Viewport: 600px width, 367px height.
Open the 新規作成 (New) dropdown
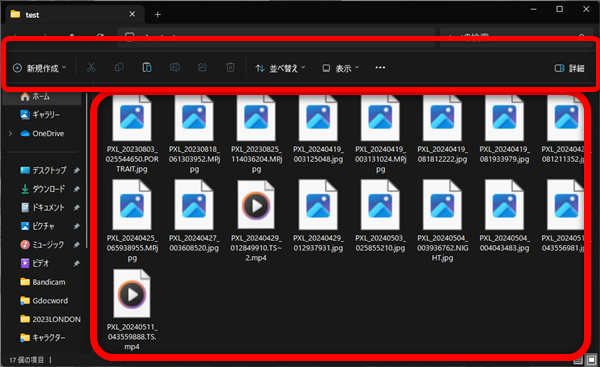click(39, 68)
